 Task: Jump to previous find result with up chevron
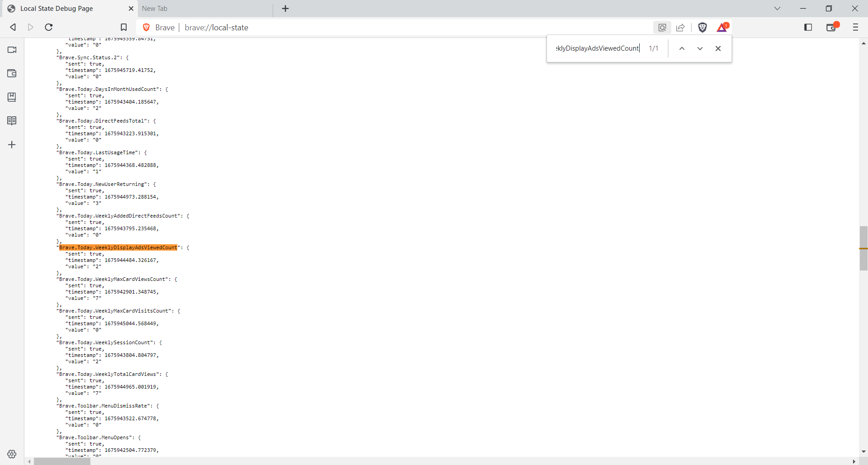coord(682,48)
